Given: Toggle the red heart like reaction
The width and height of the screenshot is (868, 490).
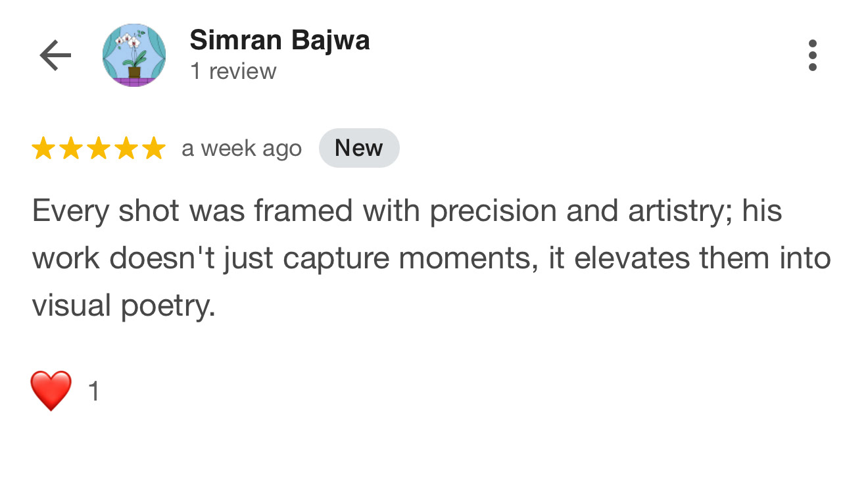Looking at the screenshot, I should 51,391.
